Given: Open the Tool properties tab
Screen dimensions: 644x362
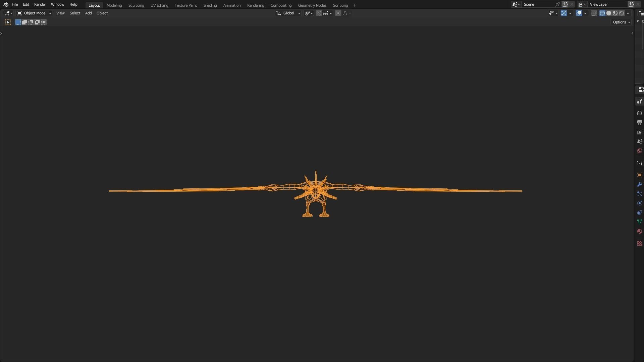Looking at the screenshot, I should point(639,101).
